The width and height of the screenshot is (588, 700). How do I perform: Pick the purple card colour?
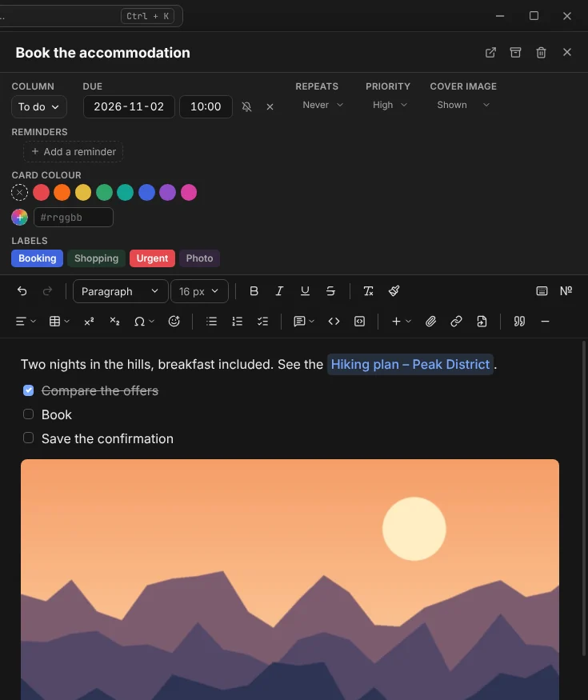[167, 193]
